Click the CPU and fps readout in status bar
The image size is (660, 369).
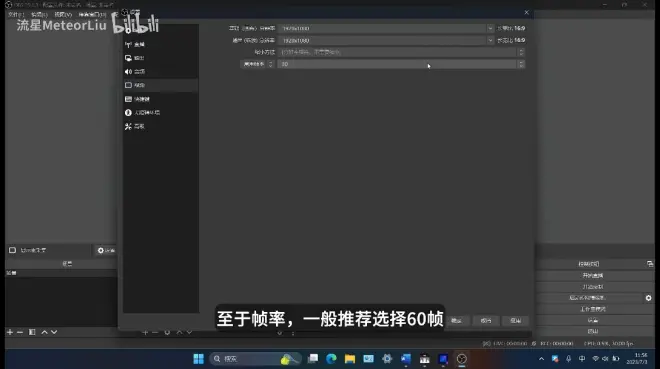608,343
